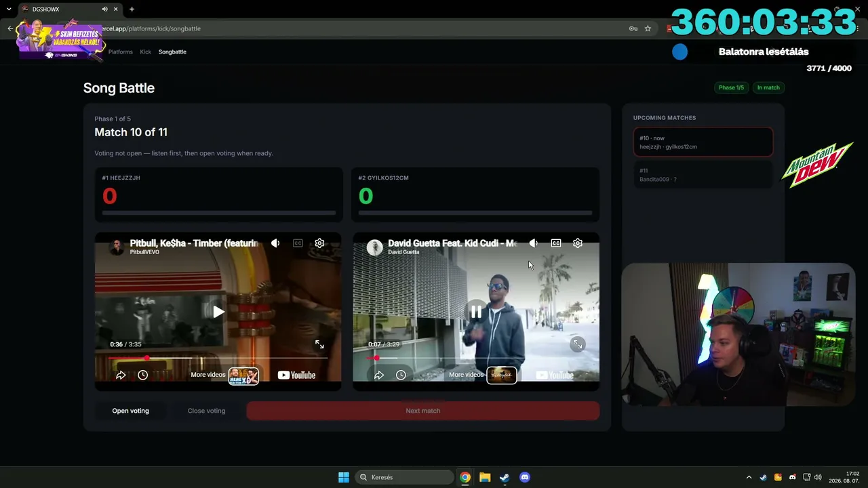Open Steam from the taskbar

tap(505, 477)
